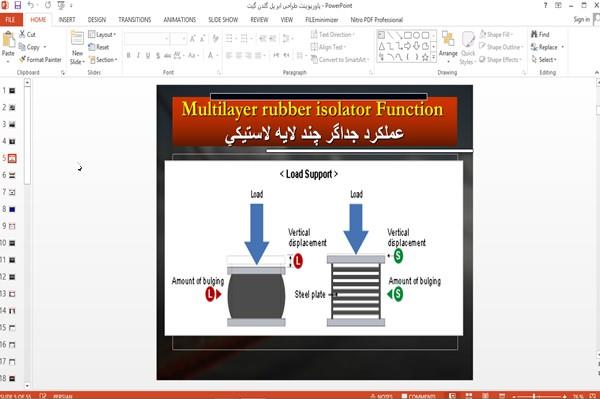Viewport: 600px width, 399px height.
Task: Switch to the TRANSITIONS tab
Action: point(135,20)
